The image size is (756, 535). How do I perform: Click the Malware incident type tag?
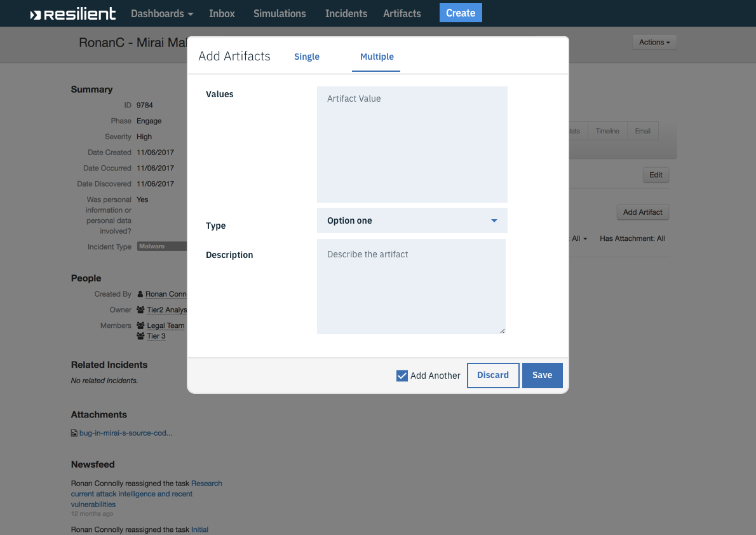tap(161, 247)
